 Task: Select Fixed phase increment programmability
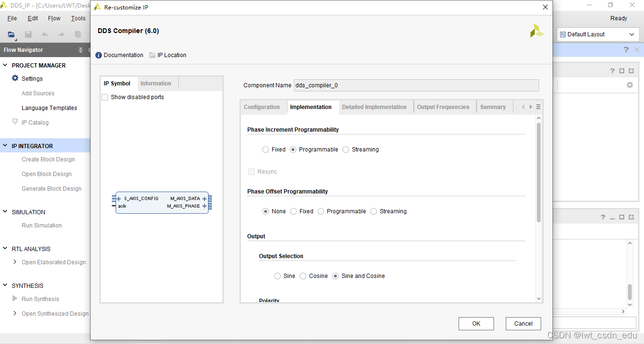click(x=266, y=150)
